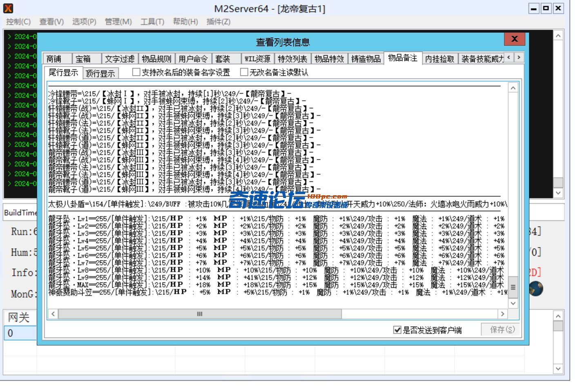The height and width of the screenshot is (392, 578).
Task: Open the 管理(M) menu
Action: 118,22
